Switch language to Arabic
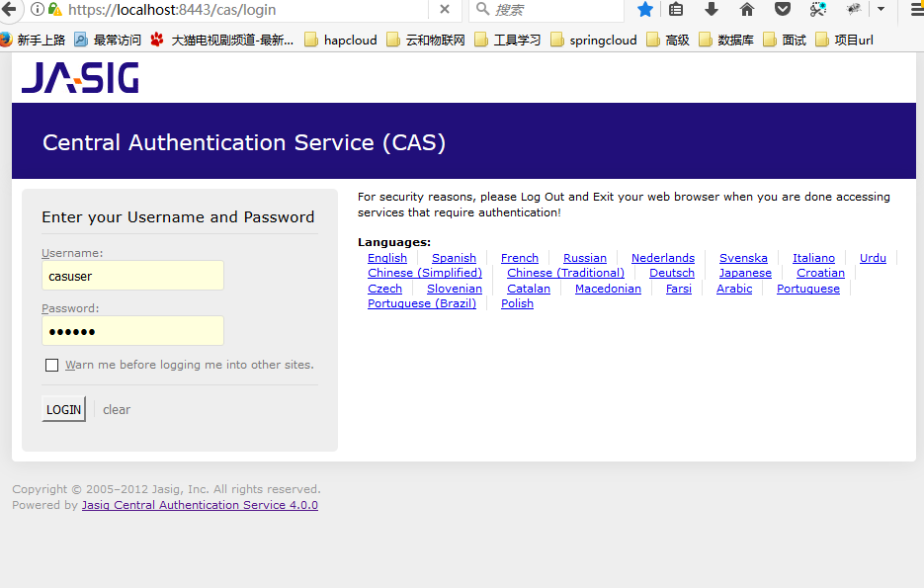The height and width of the screenshot is (588, 924). tap(734, 289)
